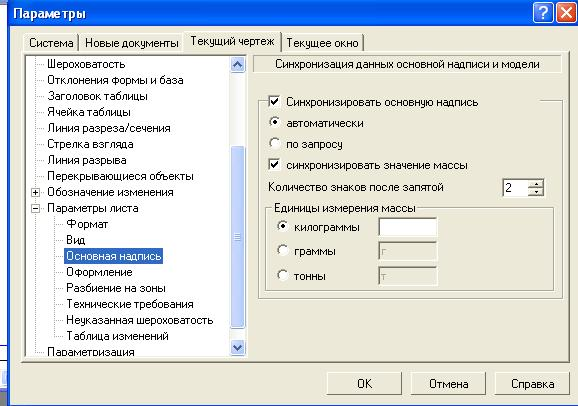Select Отклонения формы и база item

[115, 80]
